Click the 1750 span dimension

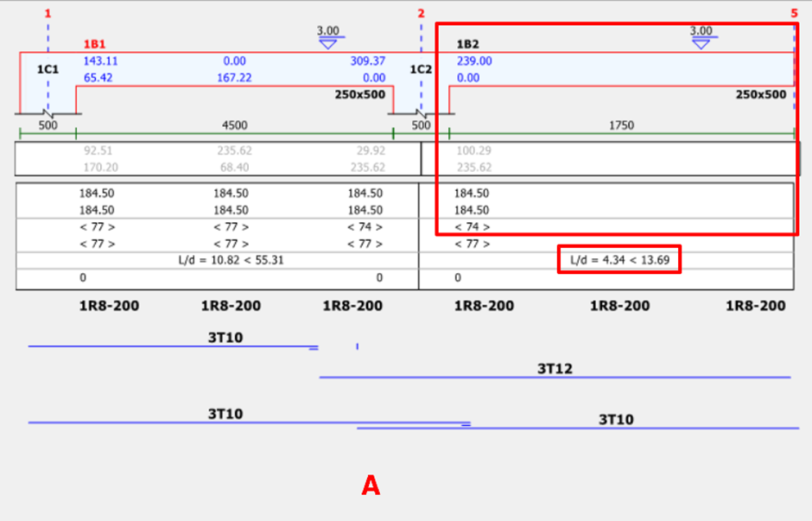click(x=621, y=125)
